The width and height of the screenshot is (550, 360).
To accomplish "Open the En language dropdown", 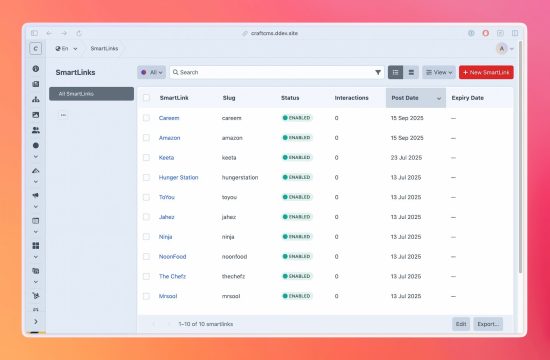I will pyautogui.click(x=66, y=49).
